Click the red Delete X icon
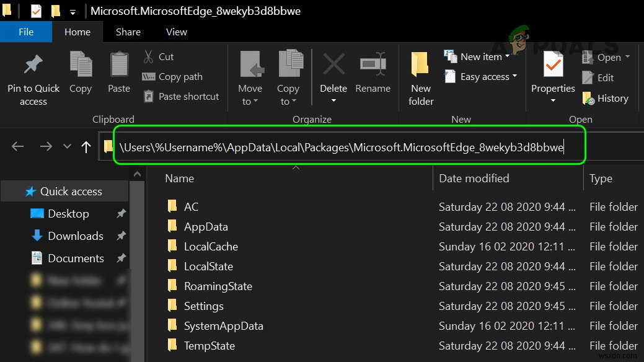 pos(333,64)
